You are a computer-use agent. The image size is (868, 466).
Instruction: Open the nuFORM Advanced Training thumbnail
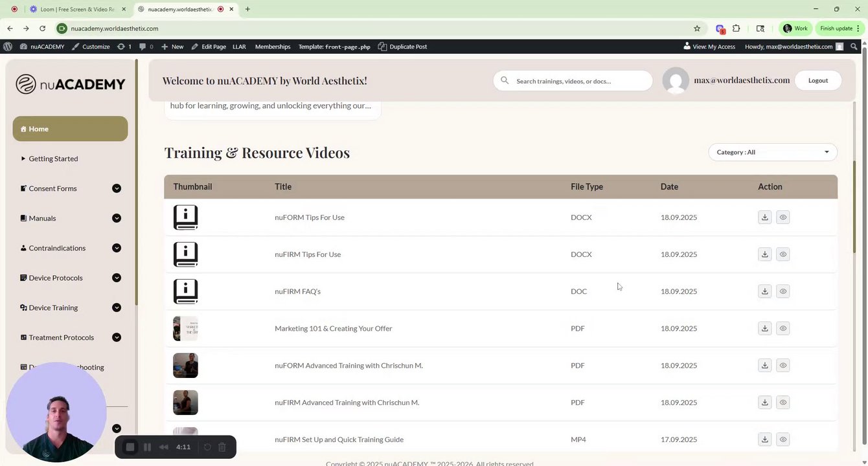click(185, 365)
